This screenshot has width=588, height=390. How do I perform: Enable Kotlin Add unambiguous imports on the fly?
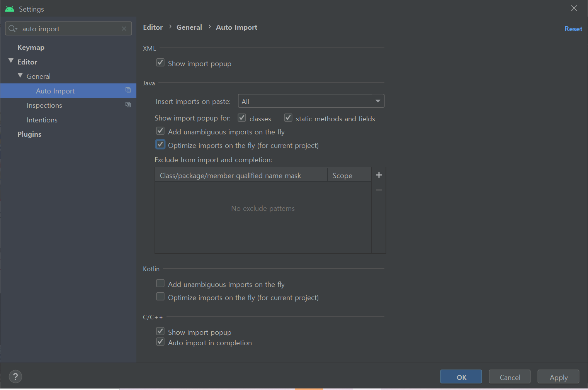(160, 284)
